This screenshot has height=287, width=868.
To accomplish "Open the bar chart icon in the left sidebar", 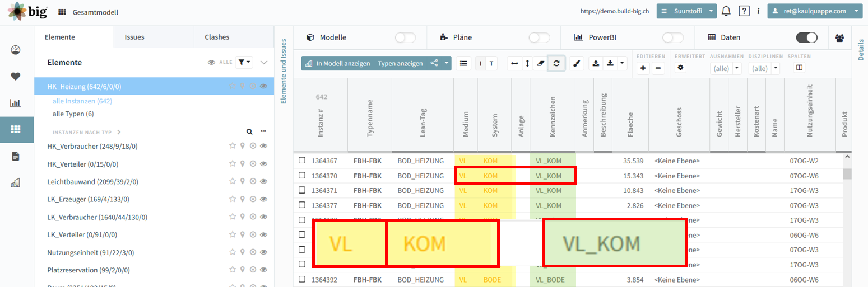I will click(16, 103).
